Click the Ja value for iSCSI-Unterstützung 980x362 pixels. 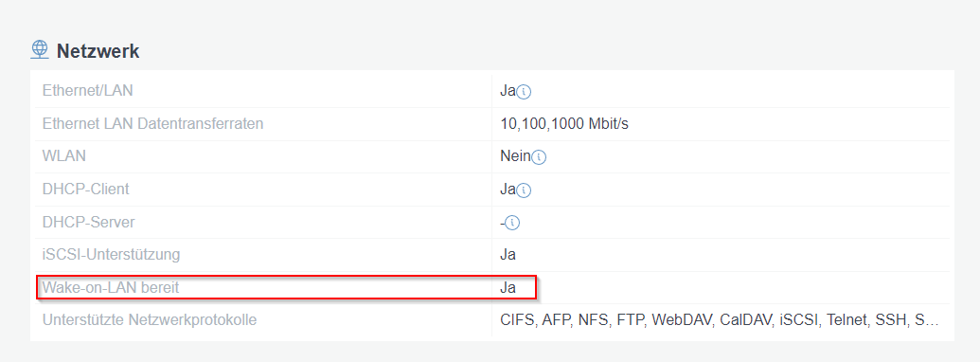(508, 255)
